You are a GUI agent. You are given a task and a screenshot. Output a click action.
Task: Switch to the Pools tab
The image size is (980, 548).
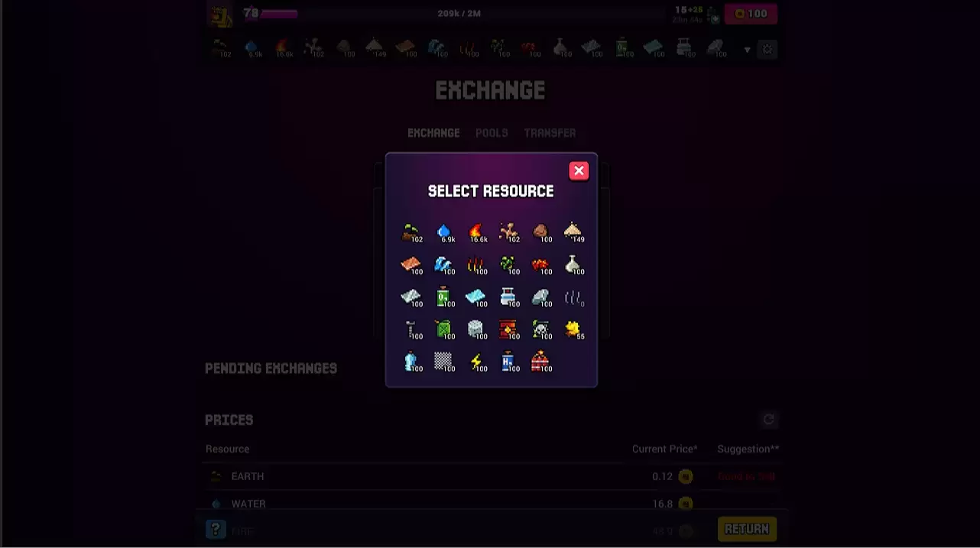(x=492, y=133)
